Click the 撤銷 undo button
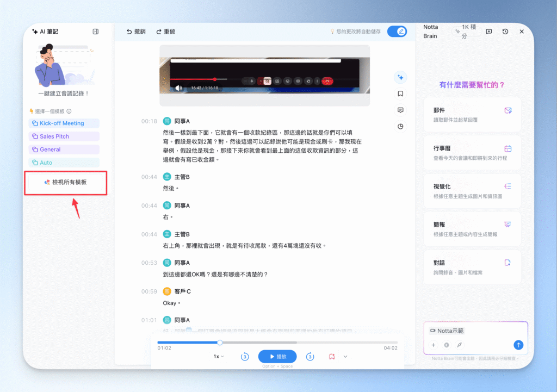The width and height of the screenshot is (557, 392). (x=136, y=32)
